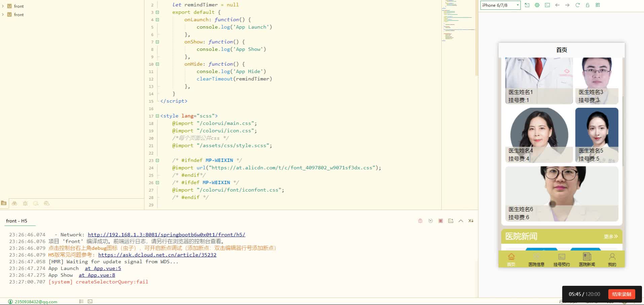This screenshot has width=644, height=305.
Task: Open built-in browser settings gear
Action: pyautogui.click(x=537, y=5)
